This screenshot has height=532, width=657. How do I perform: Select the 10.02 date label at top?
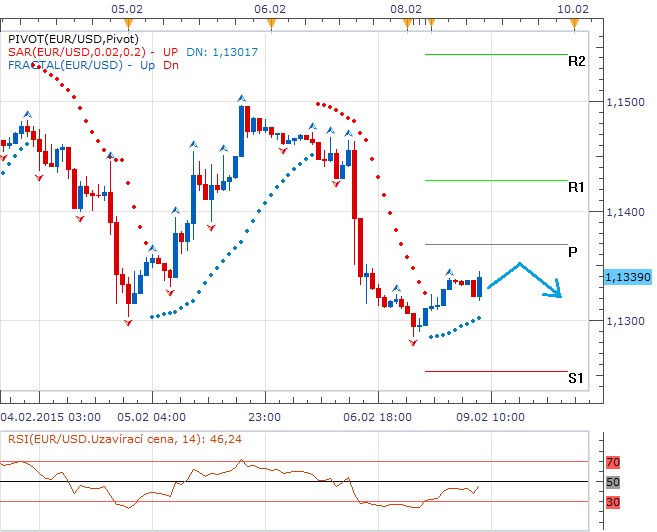573,9
